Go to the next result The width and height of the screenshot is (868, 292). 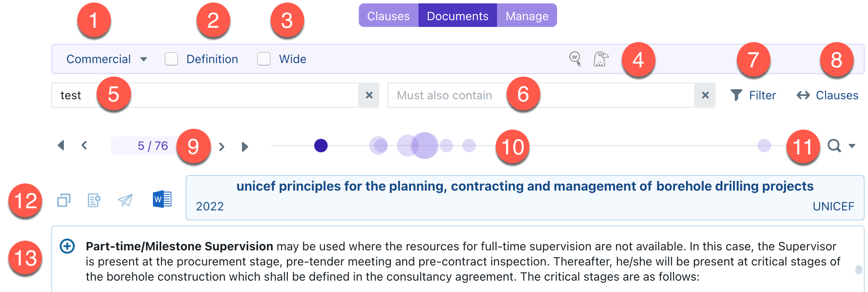pos(222,146)
